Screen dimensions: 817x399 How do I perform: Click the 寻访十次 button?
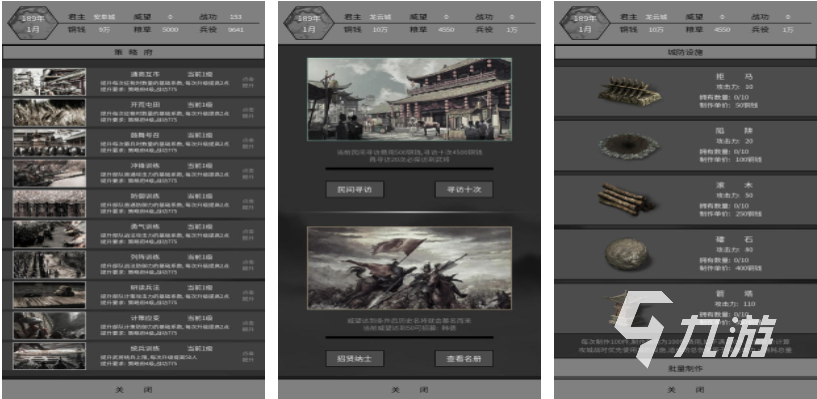click(464, 190)
